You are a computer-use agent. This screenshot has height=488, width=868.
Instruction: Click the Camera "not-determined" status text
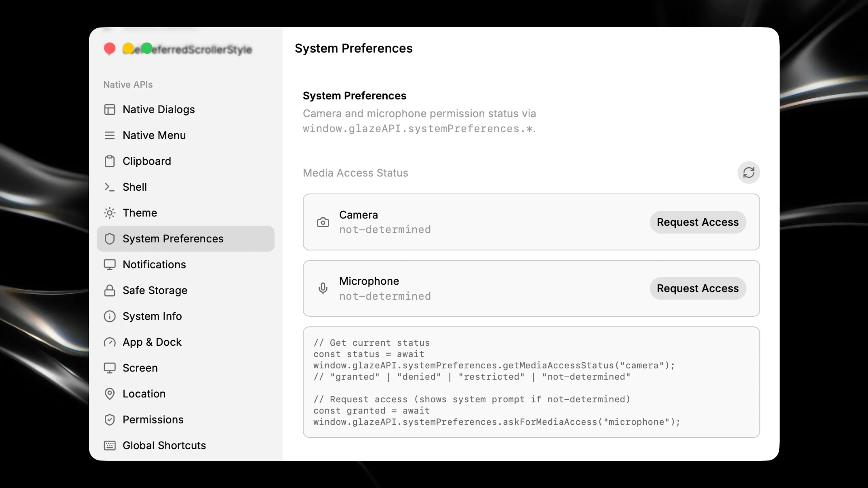(x=385, y=230)
